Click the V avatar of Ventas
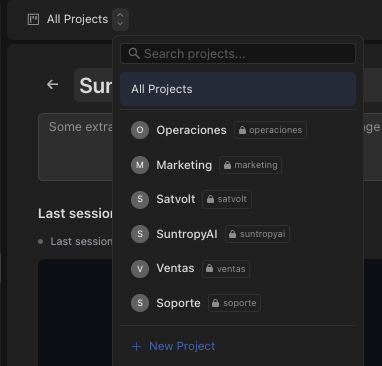The height and width of the screenshot is (366, 382). pyautogui.click(x=140, y=269)
